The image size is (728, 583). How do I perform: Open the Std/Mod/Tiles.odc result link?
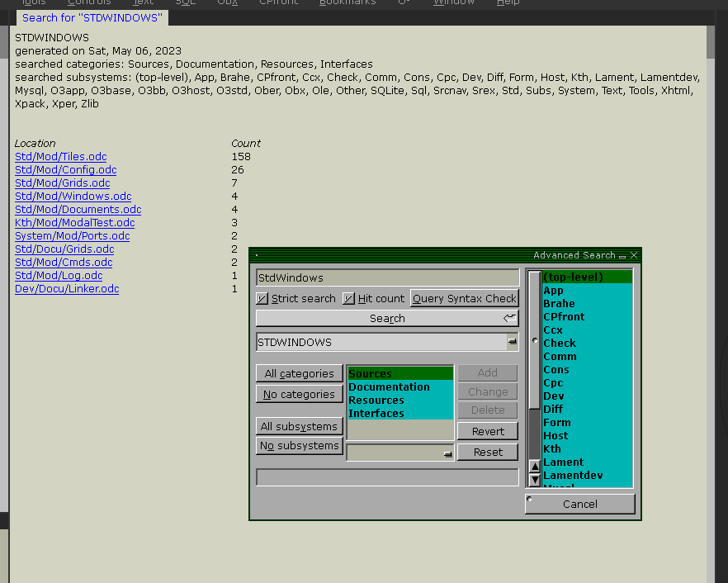(60, 157)
